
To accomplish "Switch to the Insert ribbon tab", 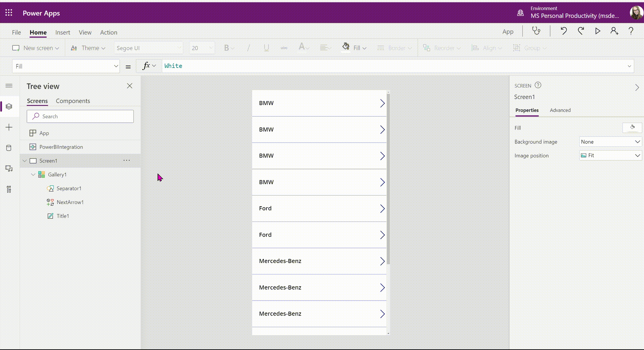I will tap(63, 32).
